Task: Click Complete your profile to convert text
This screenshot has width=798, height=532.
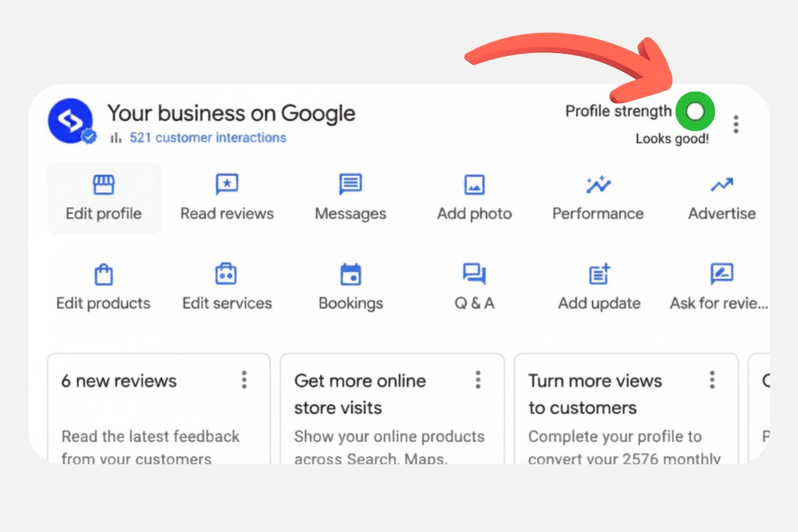Action: [x=624, y=448]
